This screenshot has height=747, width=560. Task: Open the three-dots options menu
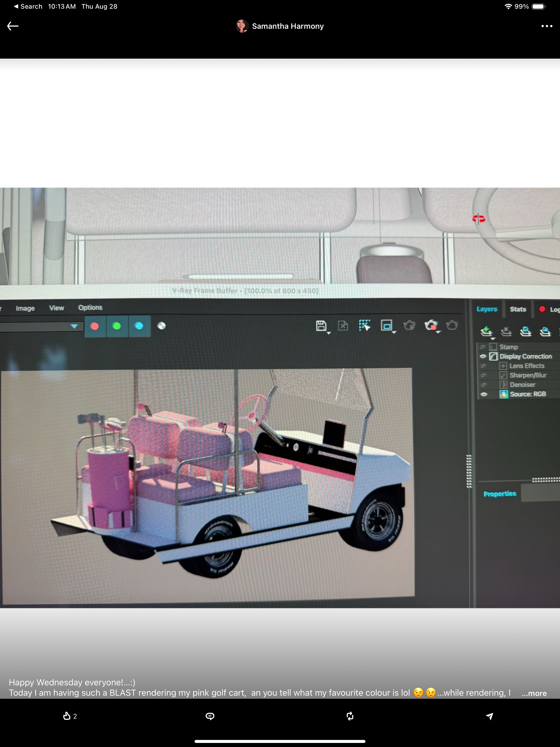(547, 26)
